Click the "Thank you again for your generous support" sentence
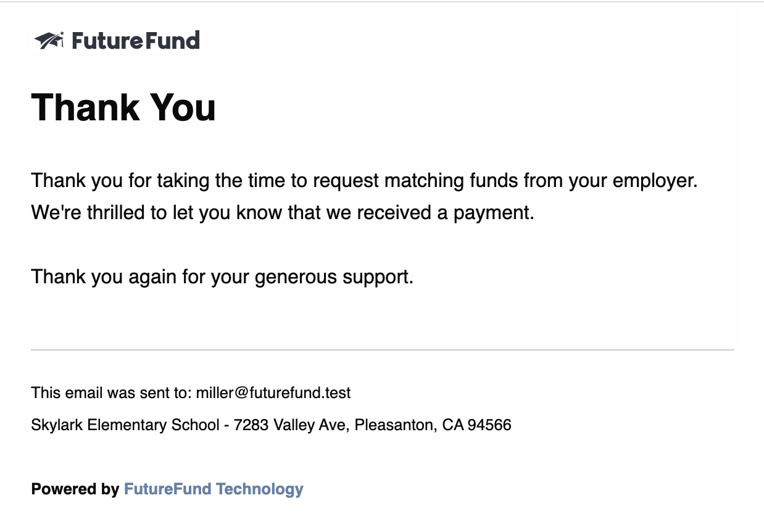 [222, 276]
